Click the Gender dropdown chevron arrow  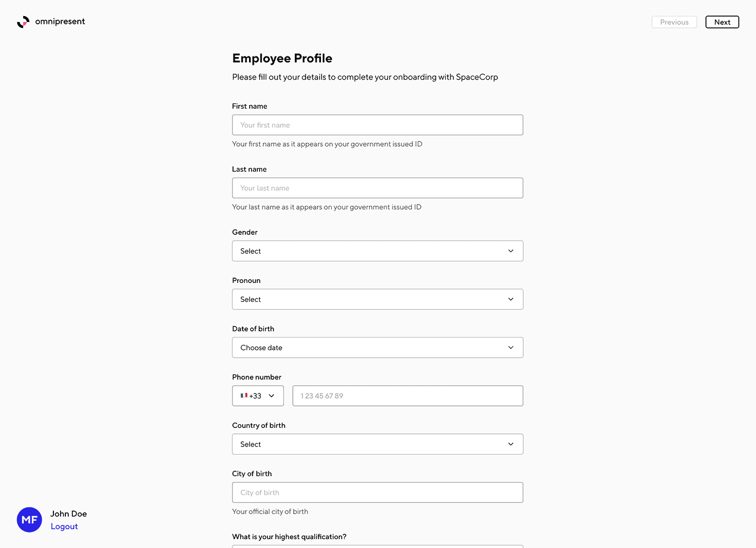pos(511,251)
